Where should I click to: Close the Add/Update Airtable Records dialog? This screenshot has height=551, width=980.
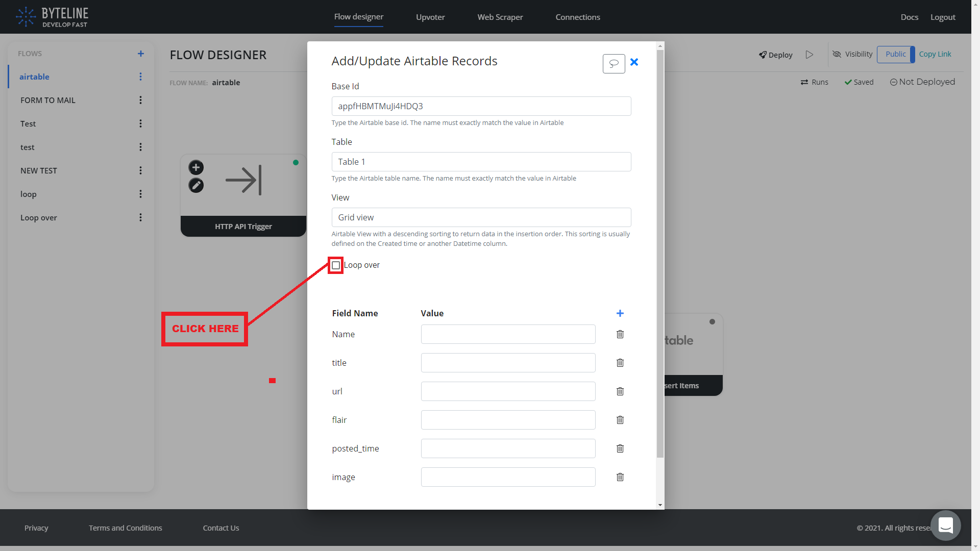tap(634, 62)
